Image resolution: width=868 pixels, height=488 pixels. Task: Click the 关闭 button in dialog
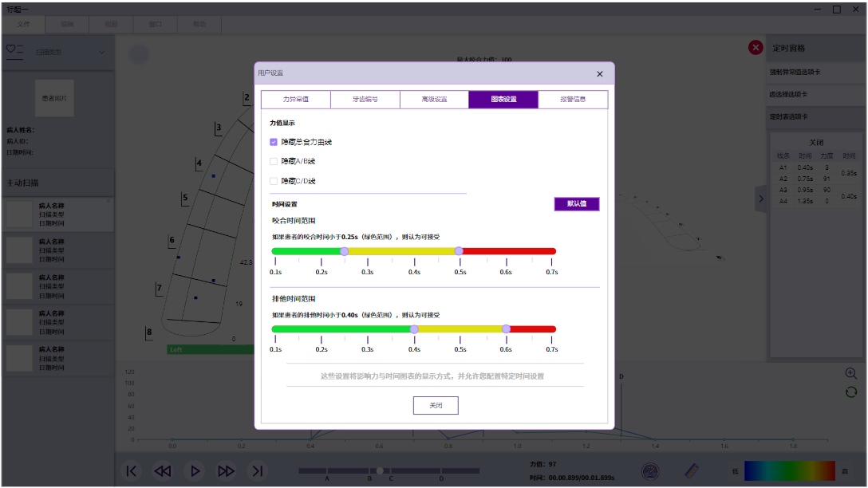pos(436,406)
